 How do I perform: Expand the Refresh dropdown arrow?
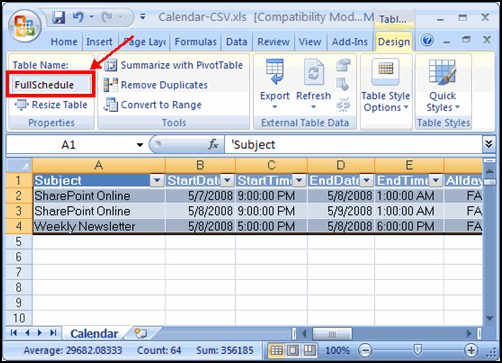pyautogui.click(x=313, y=107)
